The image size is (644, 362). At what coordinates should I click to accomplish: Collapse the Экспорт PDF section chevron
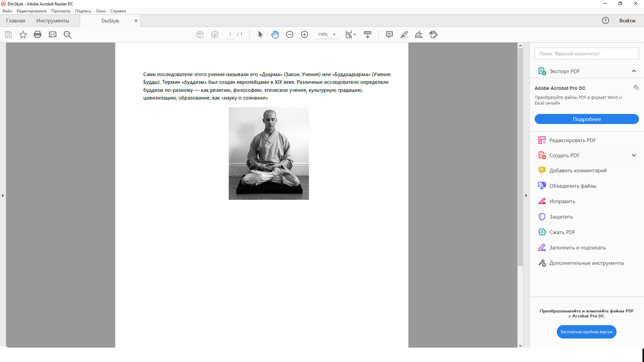634,71
